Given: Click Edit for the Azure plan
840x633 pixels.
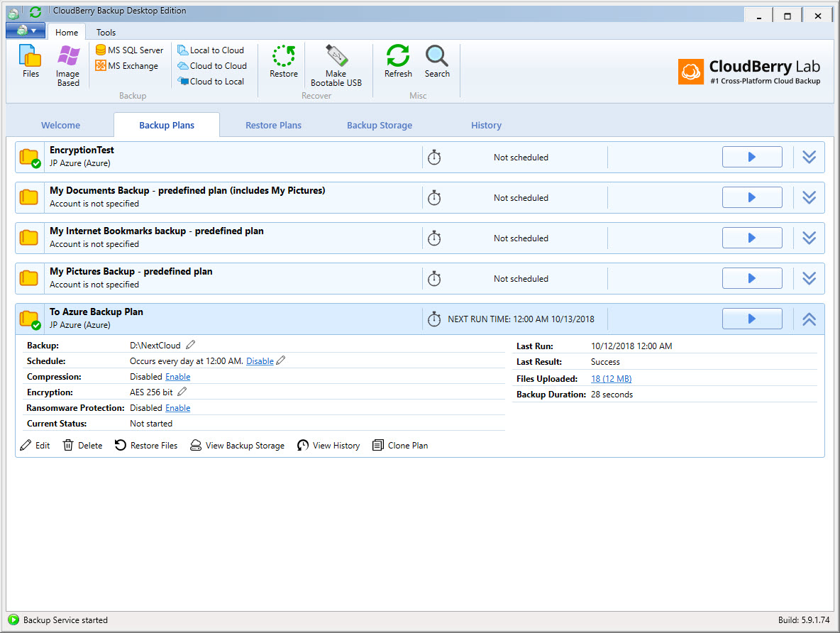Looking at the screenshot, I should [35, 446].
